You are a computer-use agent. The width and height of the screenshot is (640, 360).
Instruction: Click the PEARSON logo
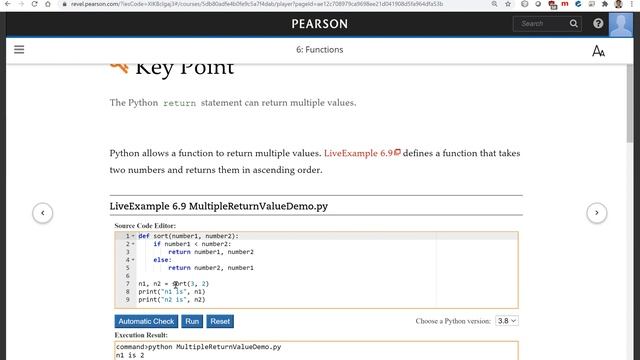click(x=320, y=24)
